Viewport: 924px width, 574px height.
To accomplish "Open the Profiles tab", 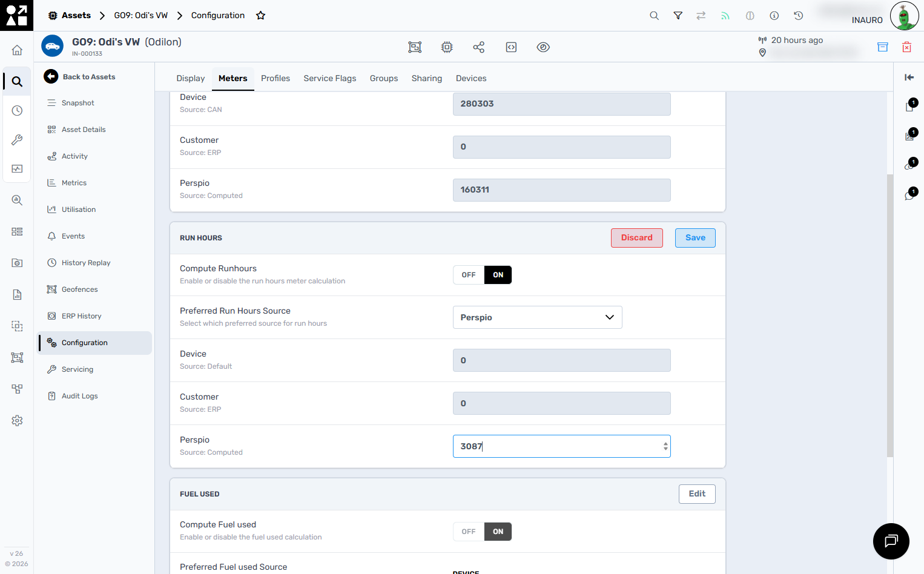I will tap(276, 78).
